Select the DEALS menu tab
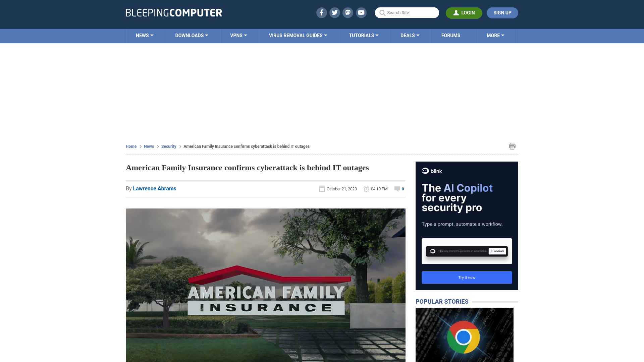This screenshot has height=362, width=644. (x=410, y=35)
